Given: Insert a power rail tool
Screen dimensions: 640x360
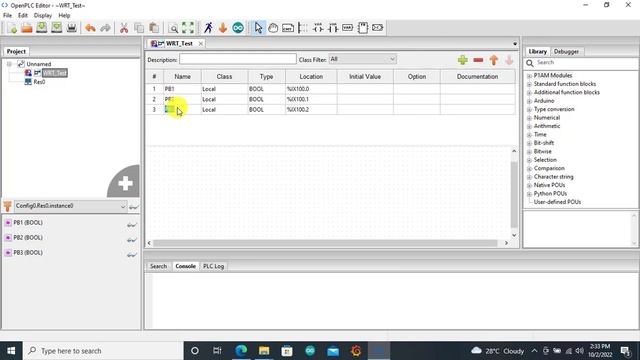Looking at the screenshot, I should coord(303,28).
